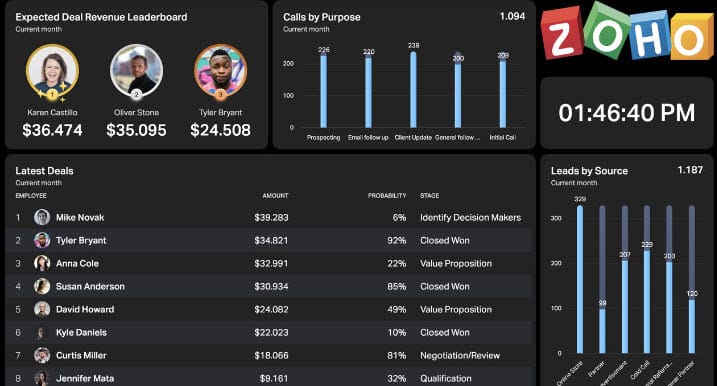Screen dimensions: 717x386
Task: Click the $32.991 deal amount
Action: point(271,263)
